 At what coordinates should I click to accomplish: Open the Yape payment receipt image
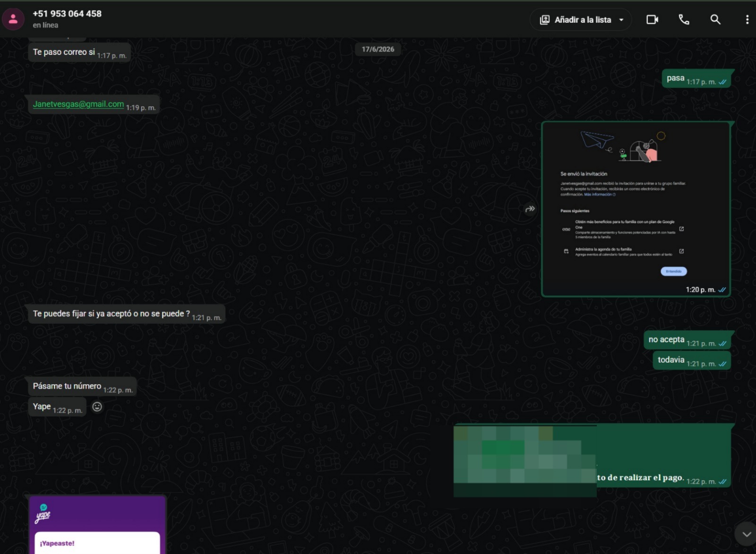point(97,525)
